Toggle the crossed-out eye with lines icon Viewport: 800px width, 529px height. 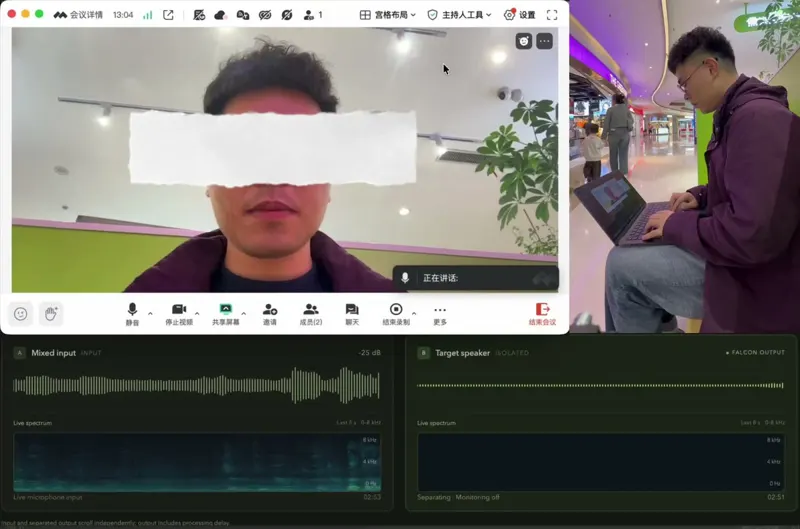(265, 15)
